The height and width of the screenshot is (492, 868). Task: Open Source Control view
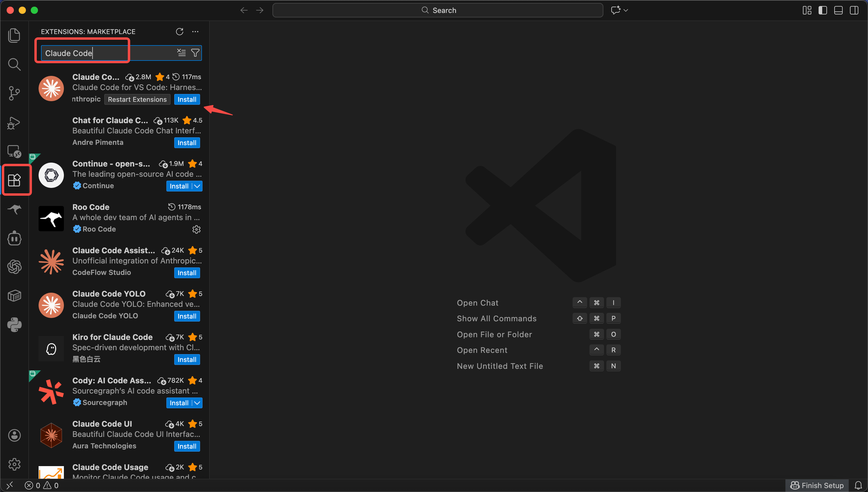click(14, 93)
